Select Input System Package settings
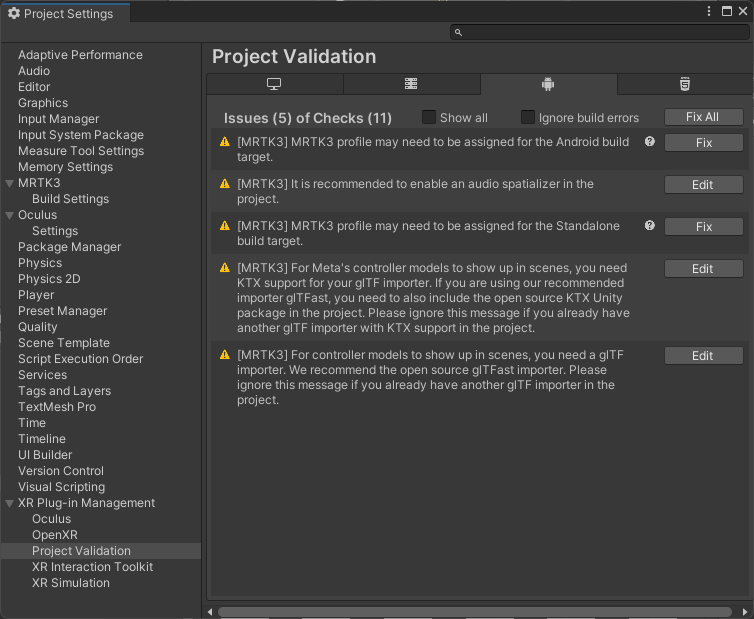The image size is (754, 619). point(81,135)
